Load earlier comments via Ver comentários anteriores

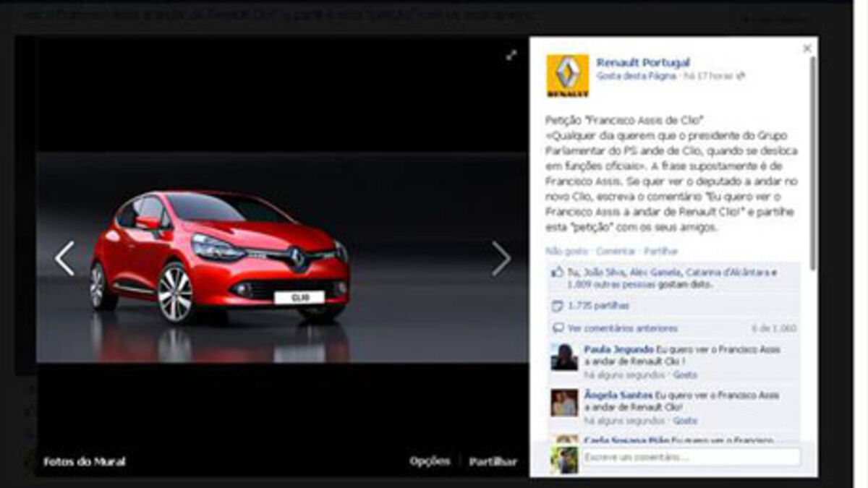coord(622,328)
